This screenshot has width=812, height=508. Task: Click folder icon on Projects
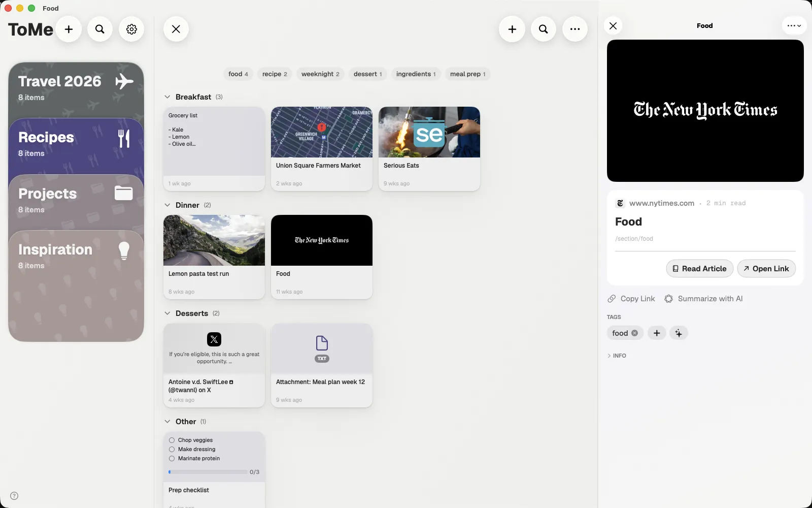point(124,194)
